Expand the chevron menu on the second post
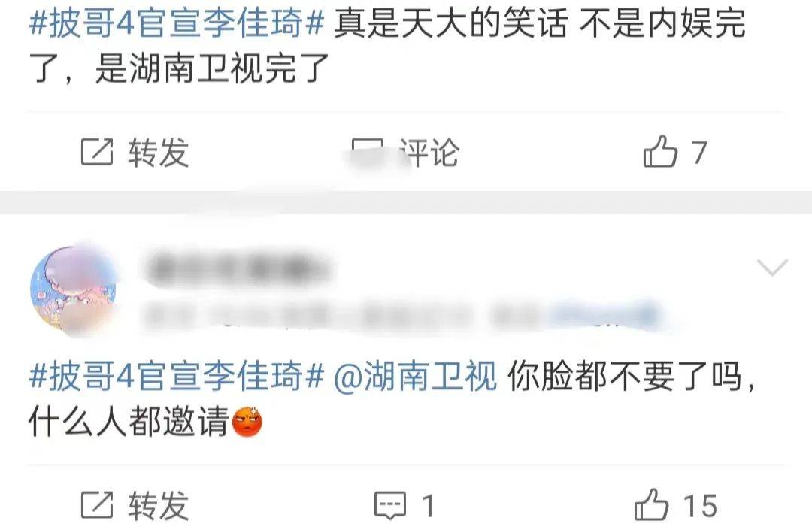The image size is (812, 527). (772, 267)
